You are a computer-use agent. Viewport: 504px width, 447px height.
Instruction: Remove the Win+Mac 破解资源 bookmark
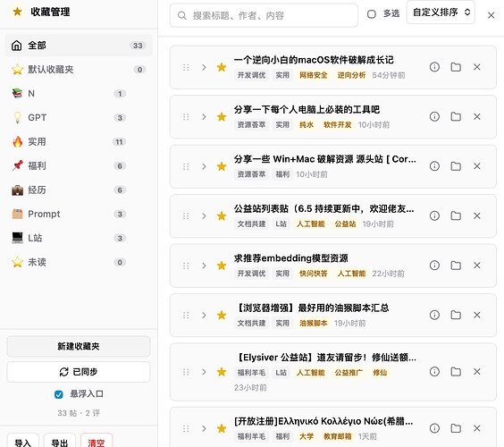477,166
